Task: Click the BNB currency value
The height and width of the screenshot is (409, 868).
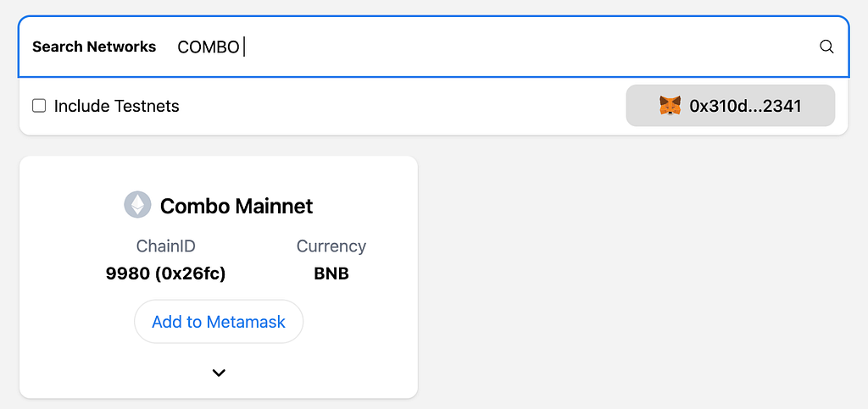Action: (331, 274)
